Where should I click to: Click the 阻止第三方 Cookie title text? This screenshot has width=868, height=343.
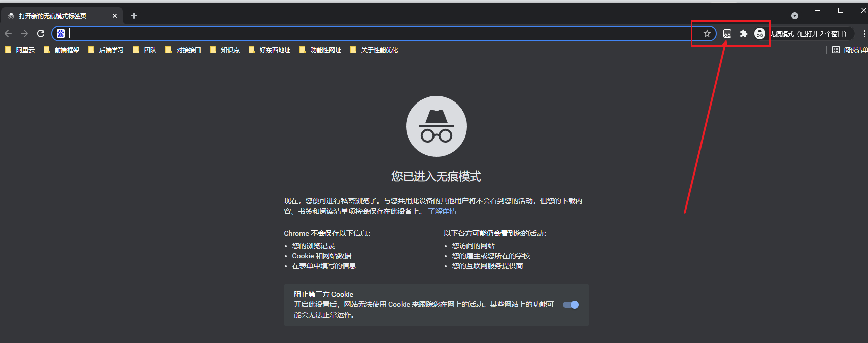[323, 294]
